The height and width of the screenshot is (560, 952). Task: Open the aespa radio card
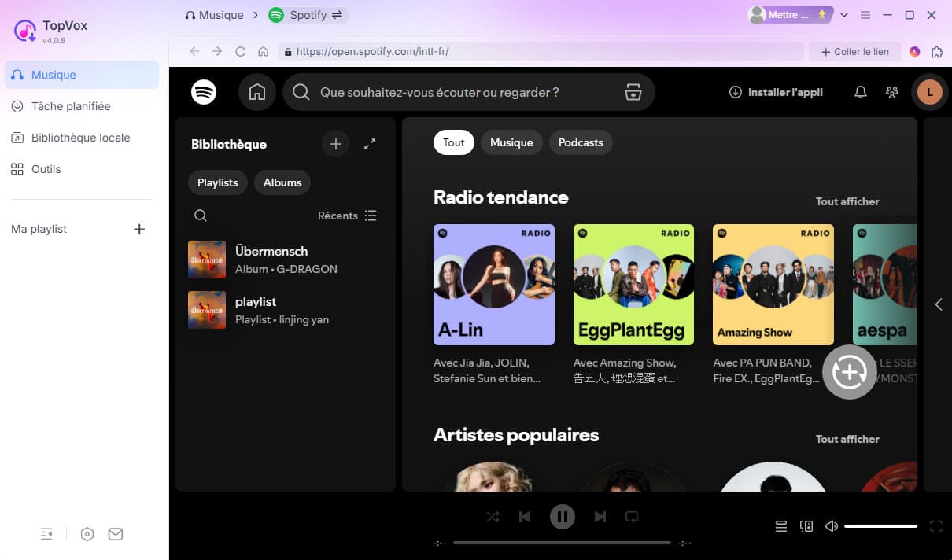885,285
